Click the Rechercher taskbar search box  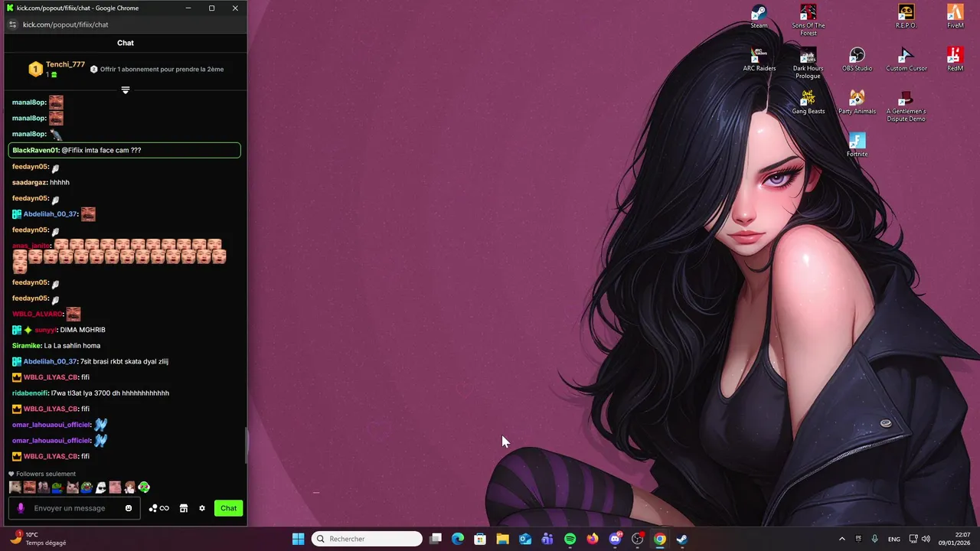pyautogui.click(x=367, y=539)
